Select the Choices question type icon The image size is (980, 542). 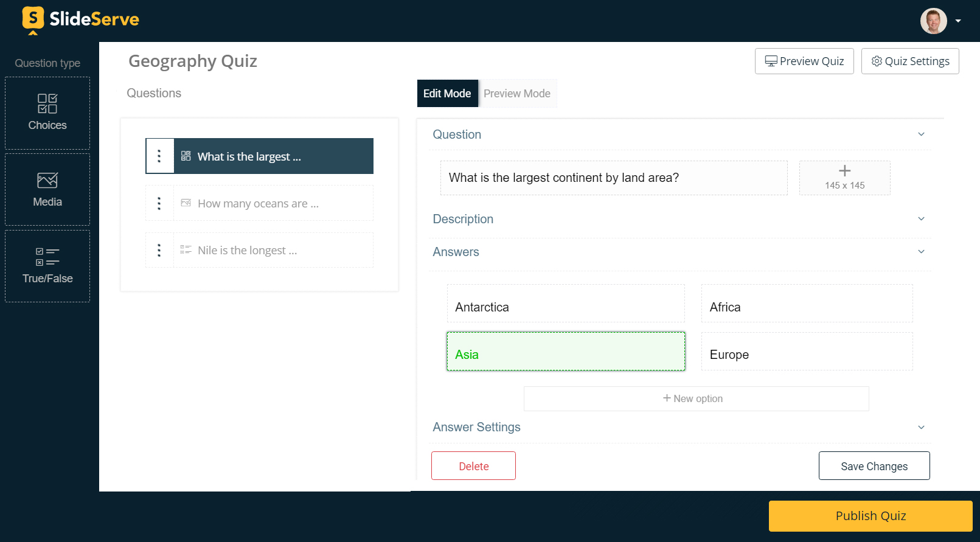tap(47, 104)
